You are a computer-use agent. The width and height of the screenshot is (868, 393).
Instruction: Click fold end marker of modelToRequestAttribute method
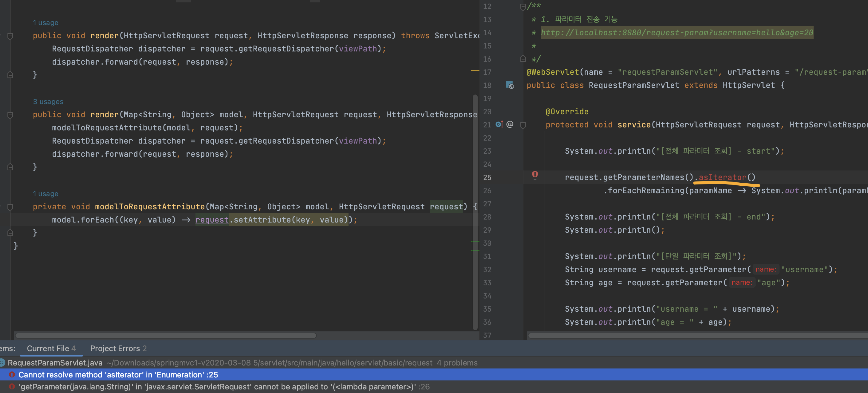(10, 233)
